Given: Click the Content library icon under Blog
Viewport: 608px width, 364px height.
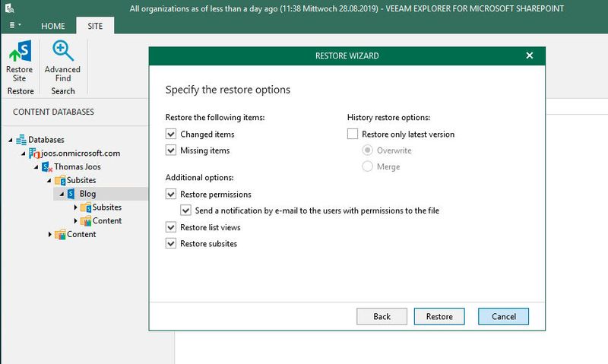Looking at the screenshot, I should point(86,221).
